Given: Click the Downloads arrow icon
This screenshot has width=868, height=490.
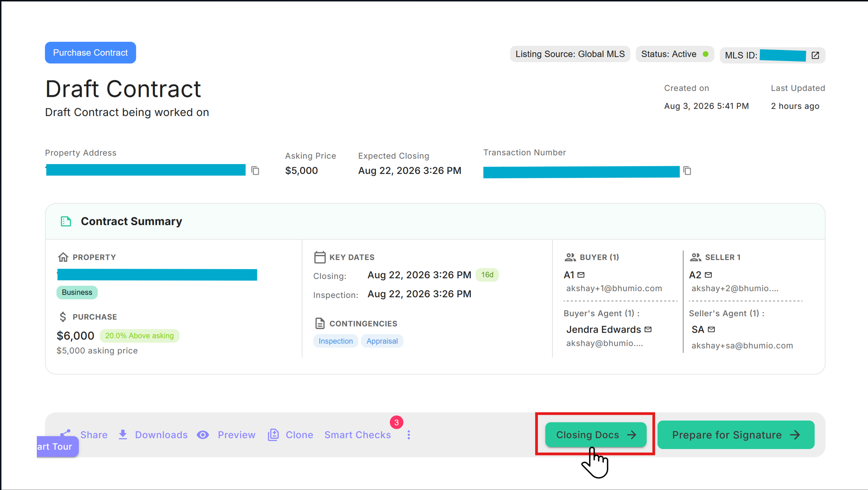Looking at the screenshot, I should [123, 435].
